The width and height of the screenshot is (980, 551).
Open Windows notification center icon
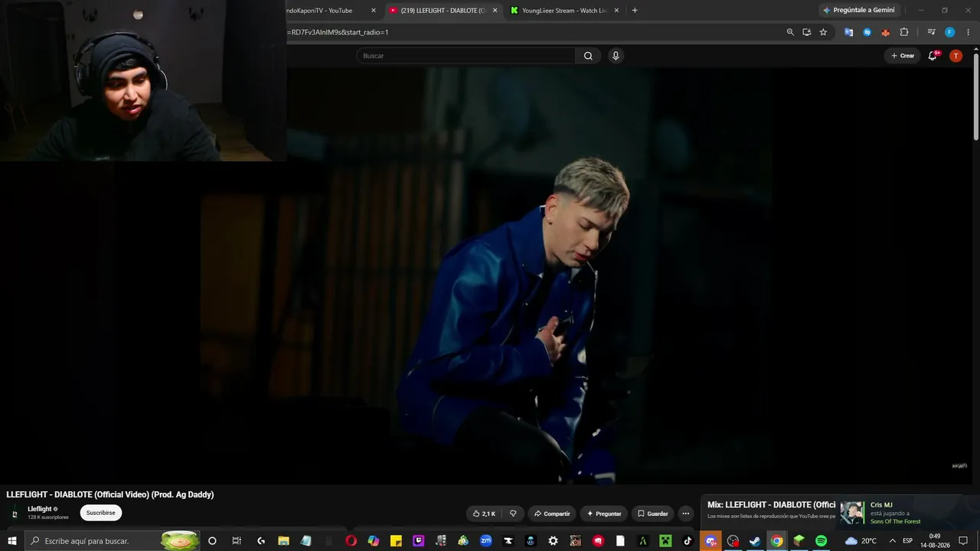963,541
